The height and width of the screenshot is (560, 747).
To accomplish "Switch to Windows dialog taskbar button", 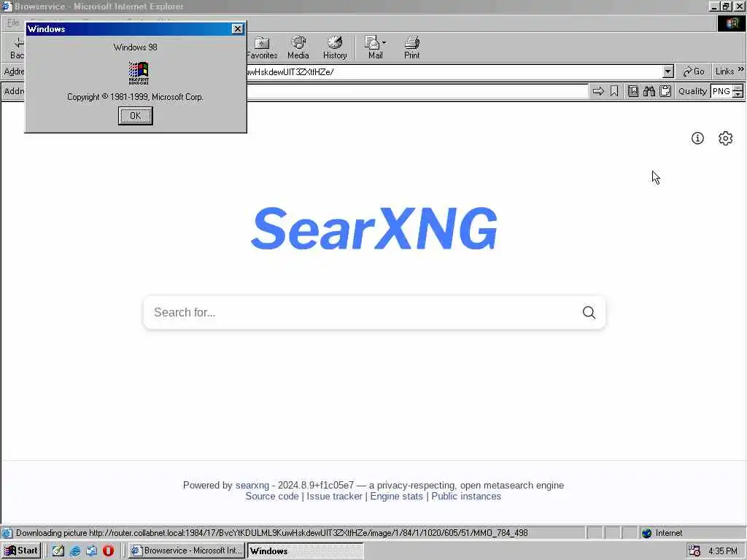I will point(305,551).
